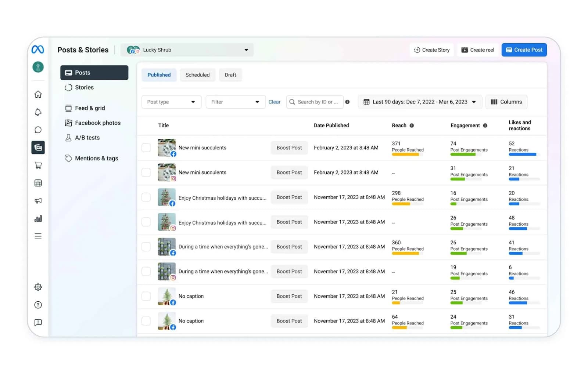Viewport: 588px width, 374px height.
Task: Open the Settings gear in sidebar
Action: [x=38, y=287]
